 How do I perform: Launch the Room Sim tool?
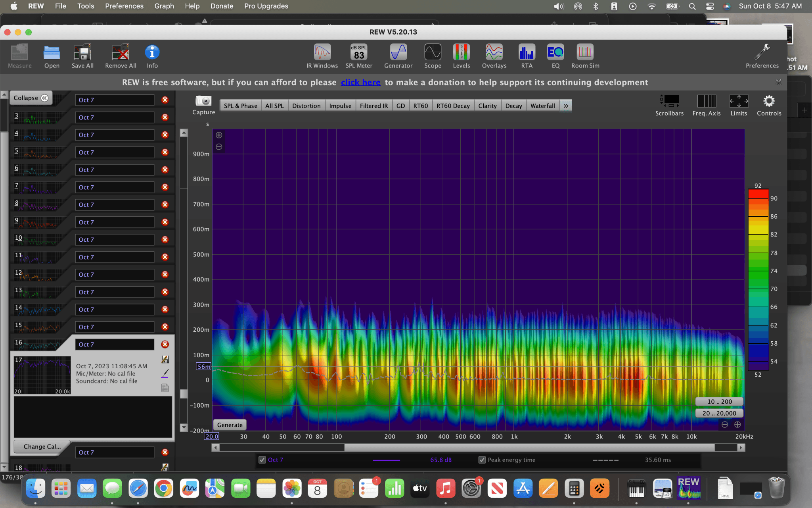pyautogui.click(x=585, y=56)
